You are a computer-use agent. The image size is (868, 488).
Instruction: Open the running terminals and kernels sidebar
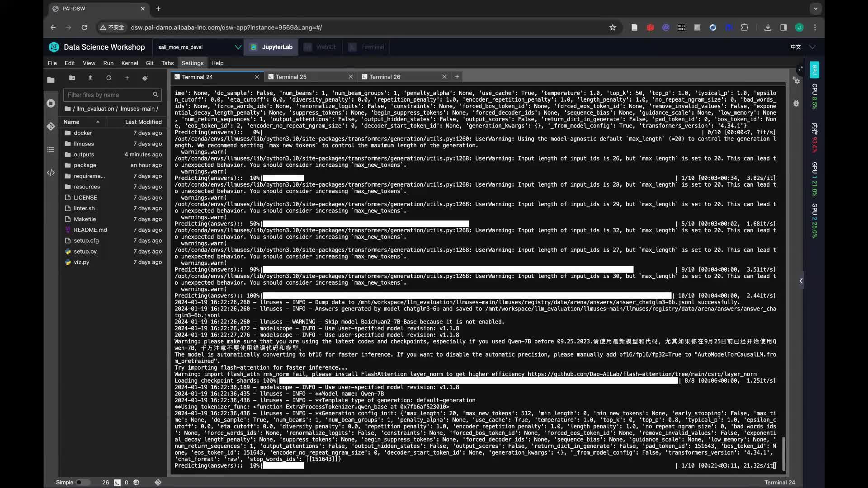(51, 103)
